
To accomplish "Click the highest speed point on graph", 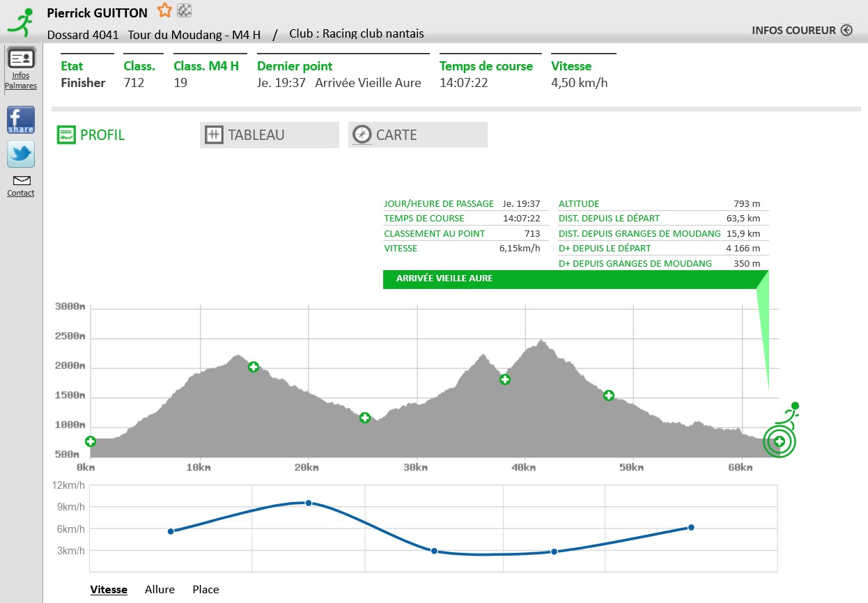I will pos(309,503).
